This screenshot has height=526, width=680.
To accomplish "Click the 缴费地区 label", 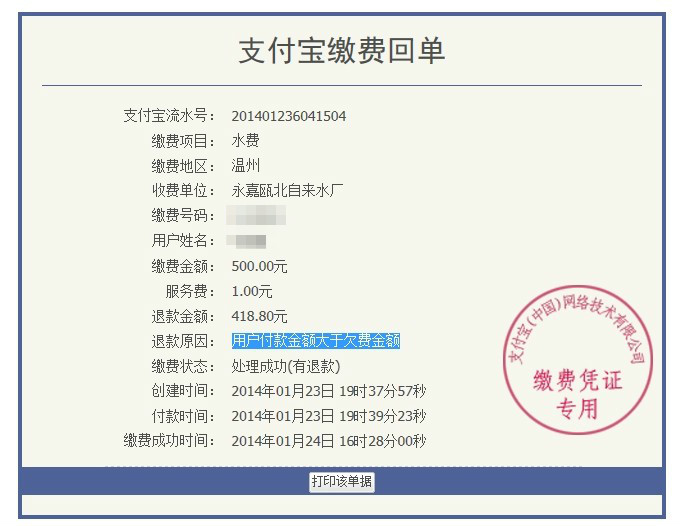I will point(183,166).
